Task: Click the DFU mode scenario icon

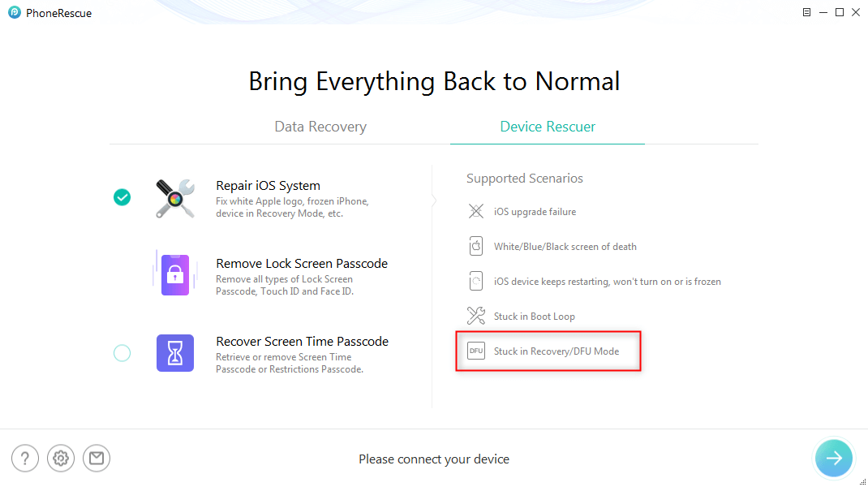Action: click(x=476, y=351)
